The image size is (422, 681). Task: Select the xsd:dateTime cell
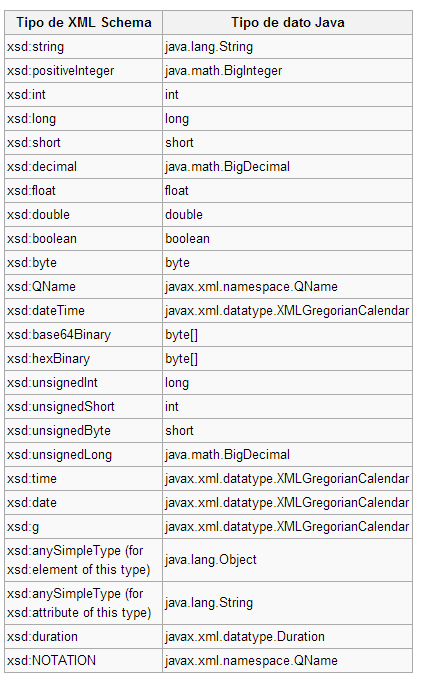[84, 311]
